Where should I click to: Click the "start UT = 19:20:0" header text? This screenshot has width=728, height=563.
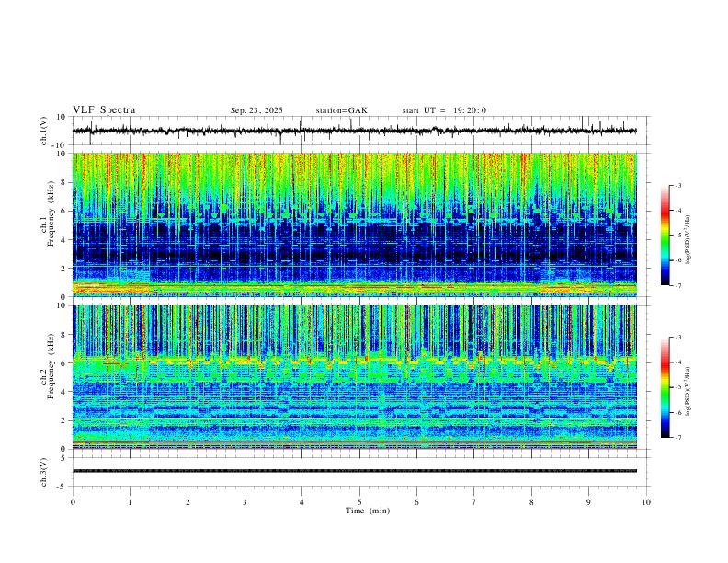pos(444,110)
